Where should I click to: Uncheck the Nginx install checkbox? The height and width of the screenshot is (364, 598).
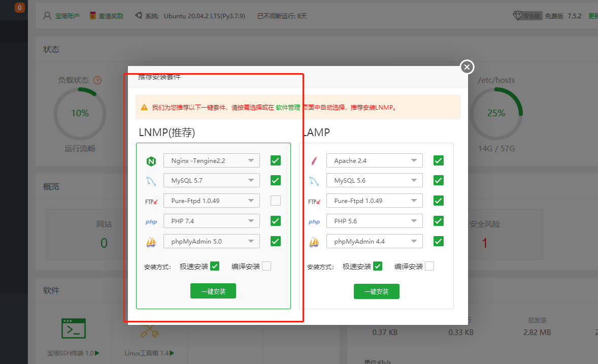point(275,160)
